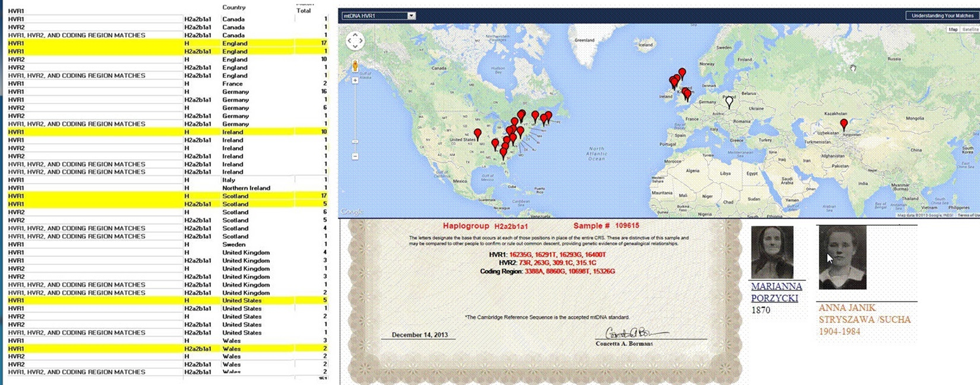Image resolution: width=980 pixels, height=385 pixels.
Task: Select the Sweden country cell
Action: [233, 244]
